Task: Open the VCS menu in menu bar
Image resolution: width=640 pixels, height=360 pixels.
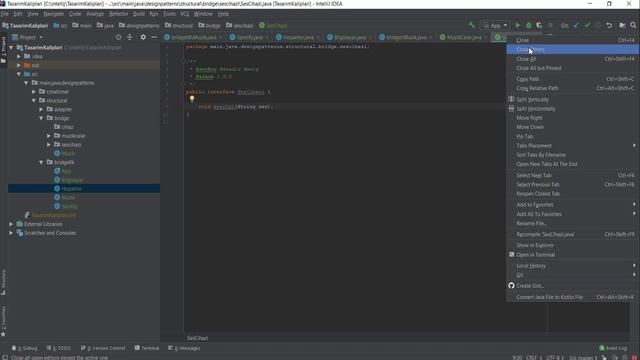Action: (x=184, y=14)
